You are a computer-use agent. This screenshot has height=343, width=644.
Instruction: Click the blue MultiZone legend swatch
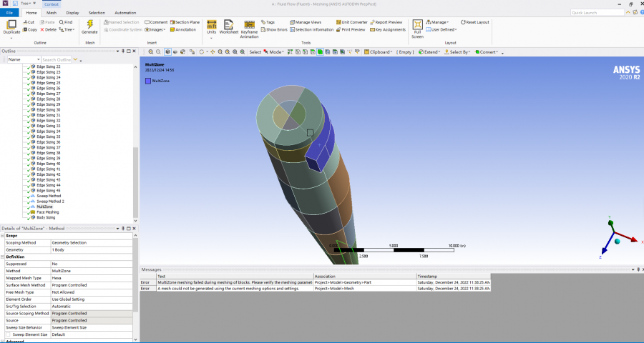[148, 81]
